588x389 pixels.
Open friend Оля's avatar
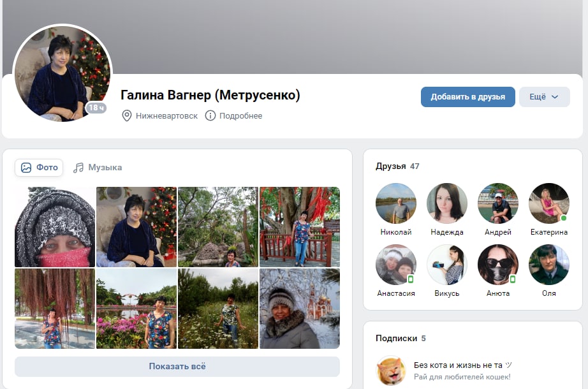coord(549,265)
